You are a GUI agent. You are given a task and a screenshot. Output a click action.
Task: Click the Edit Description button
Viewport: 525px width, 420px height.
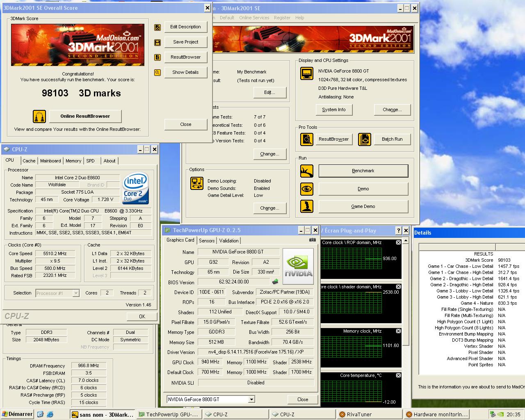tap(186, 27)
